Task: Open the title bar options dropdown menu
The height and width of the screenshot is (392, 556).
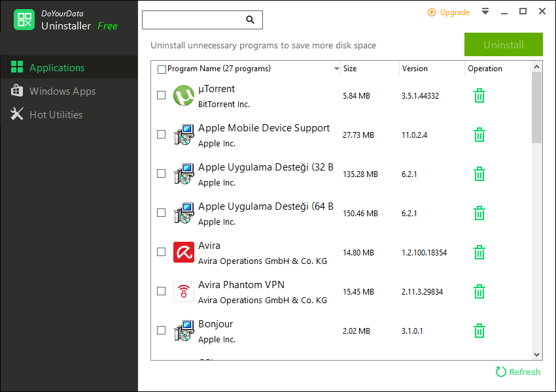Action: tap(485, 11)
